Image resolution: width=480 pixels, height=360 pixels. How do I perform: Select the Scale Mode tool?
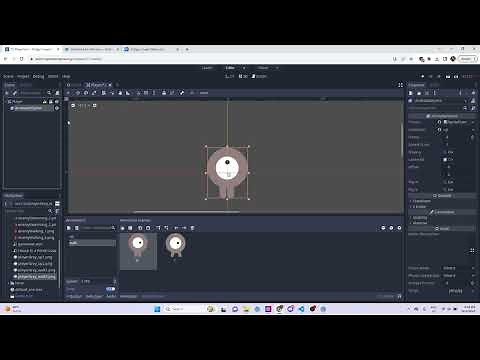(x=94, y=93)
